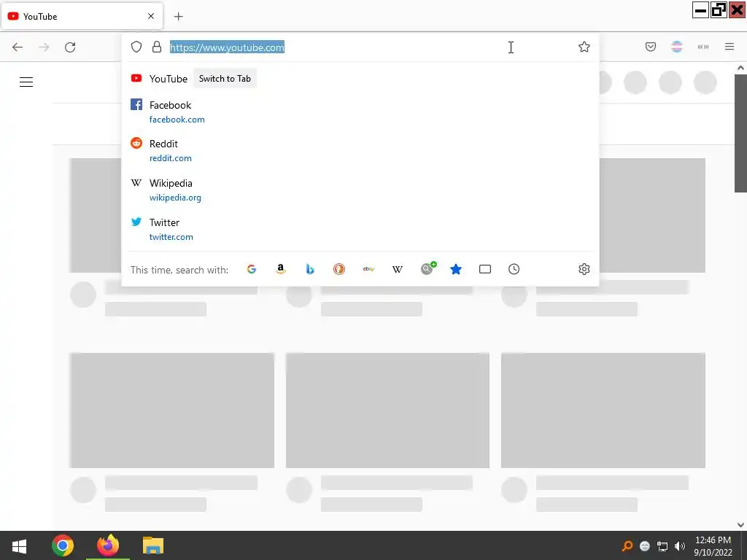Click the extension icon beside hamburger menu

pyautogui.click(x=703, y=47)
